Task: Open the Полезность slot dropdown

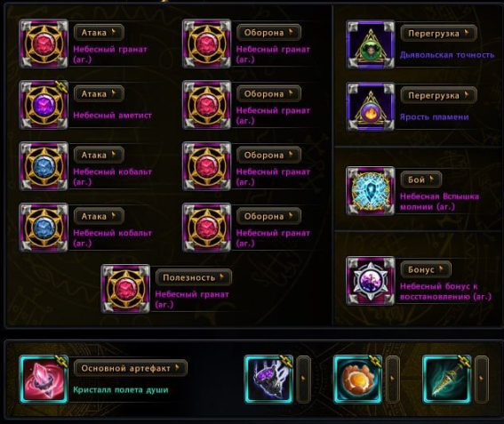Action: tap(194, 277)
